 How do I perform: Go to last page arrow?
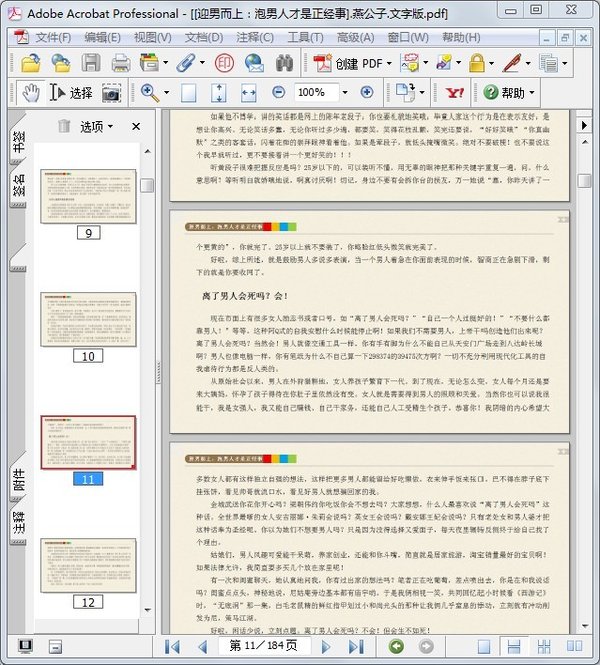356,646
